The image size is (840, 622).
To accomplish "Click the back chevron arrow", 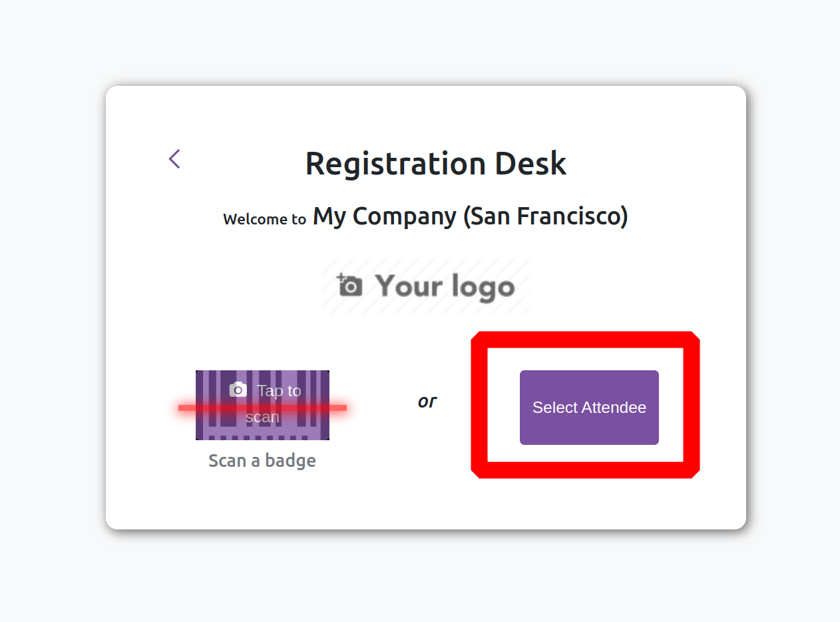I will [x=174, y=159].
